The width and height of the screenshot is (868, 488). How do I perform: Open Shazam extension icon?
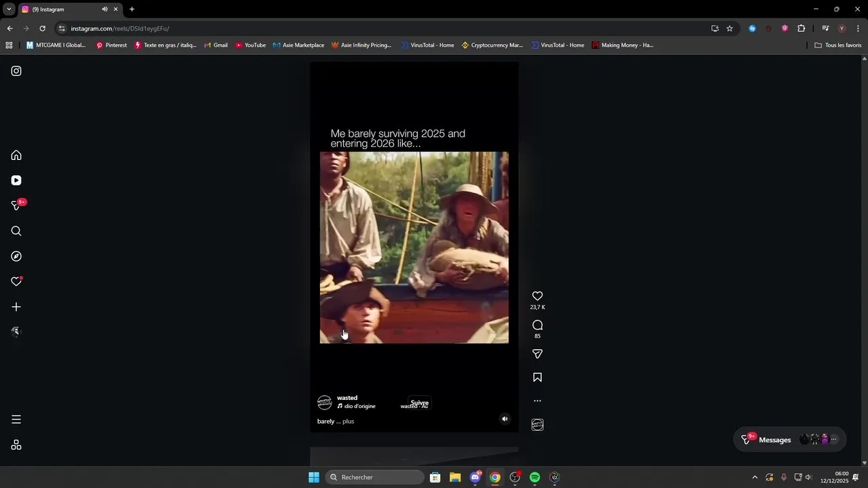pyautogui.click(x=752, y=28)
